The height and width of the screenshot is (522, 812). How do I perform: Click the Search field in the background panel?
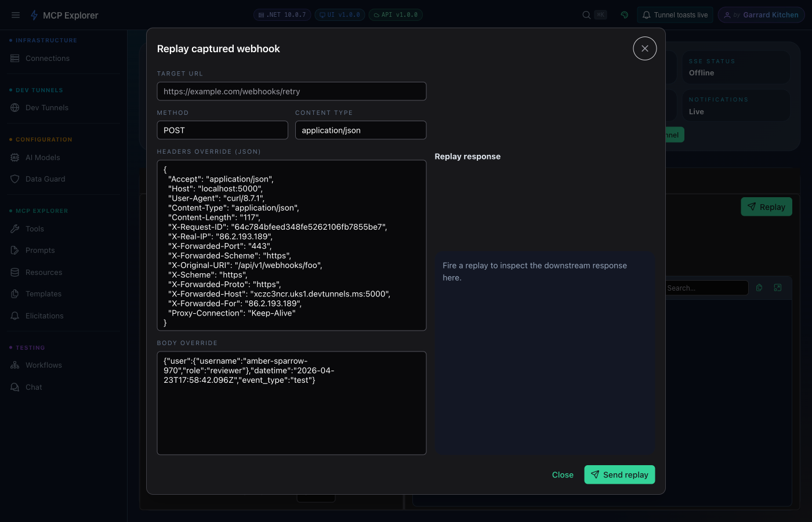(706, 288)
